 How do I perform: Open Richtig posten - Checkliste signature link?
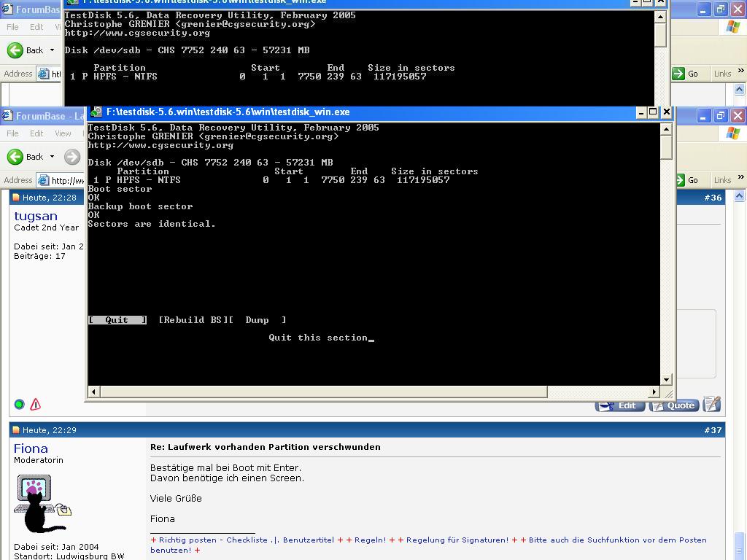[213, 540]
